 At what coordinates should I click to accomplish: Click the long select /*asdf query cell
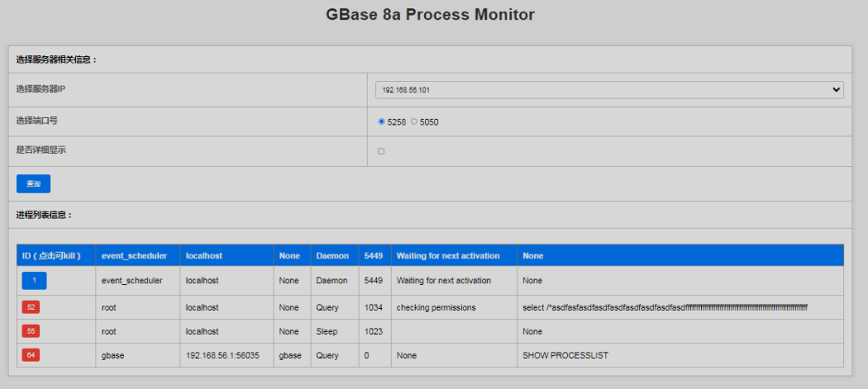tap(680, 307)
